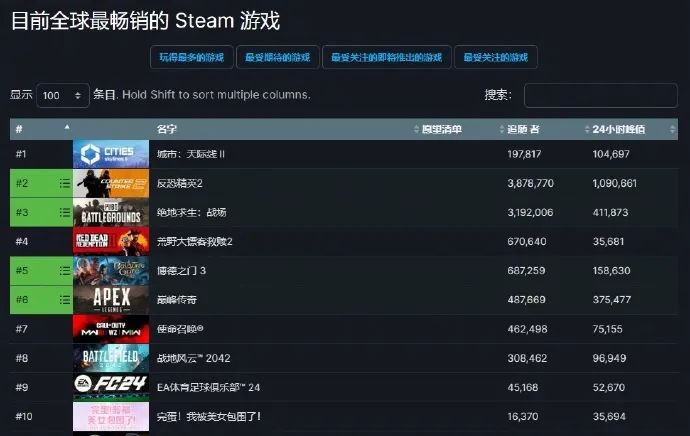Open the Baldur's Gate 3 thumbnail

pos(111,271)
